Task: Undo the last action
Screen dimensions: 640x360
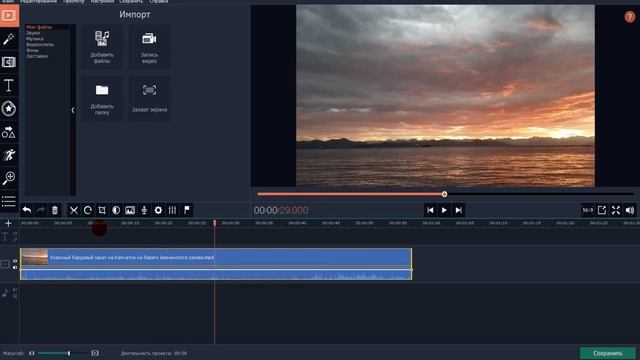Action: [27, 210]
